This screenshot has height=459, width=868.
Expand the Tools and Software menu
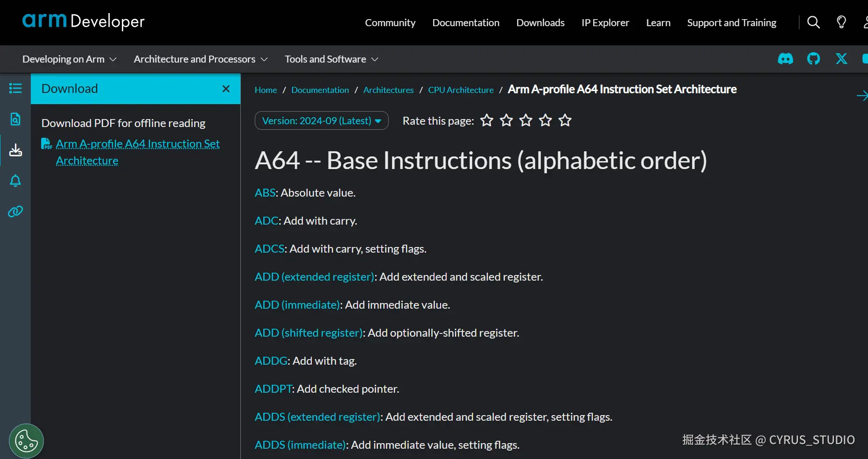click(x=331, y=59)
